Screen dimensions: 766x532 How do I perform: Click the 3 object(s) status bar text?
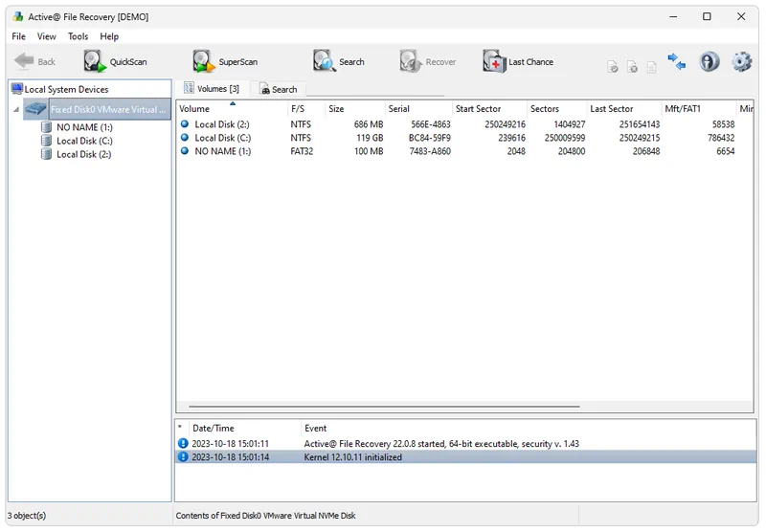(x=27, y=516)
